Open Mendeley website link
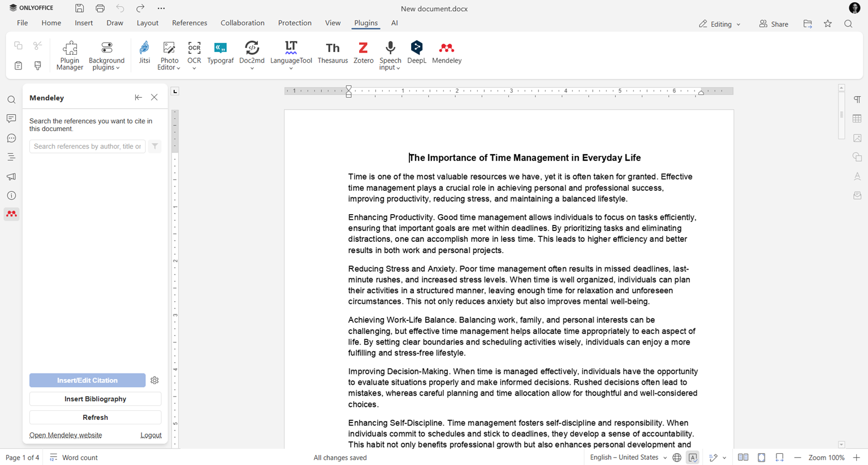This screenshot has height=465, width=868. pos(66,436)
